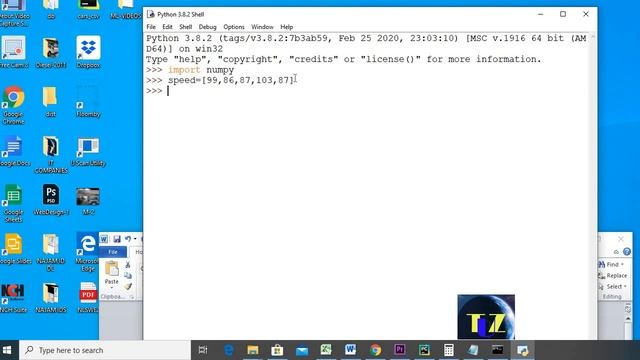Open Google Chrome desktop shortcut
Image resolution: width=640 pixels, height=360 pixels.
[x=13, y=105]
